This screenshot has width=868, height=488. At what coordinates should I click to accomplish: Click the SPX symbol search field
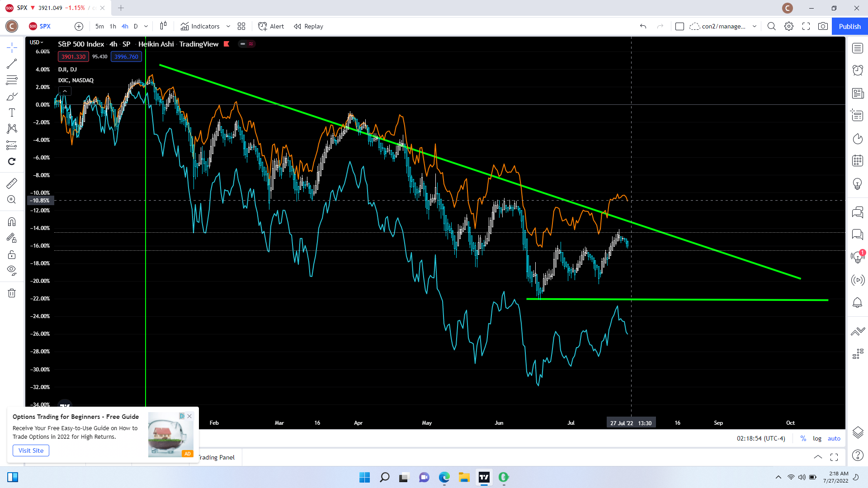[45, 26]
